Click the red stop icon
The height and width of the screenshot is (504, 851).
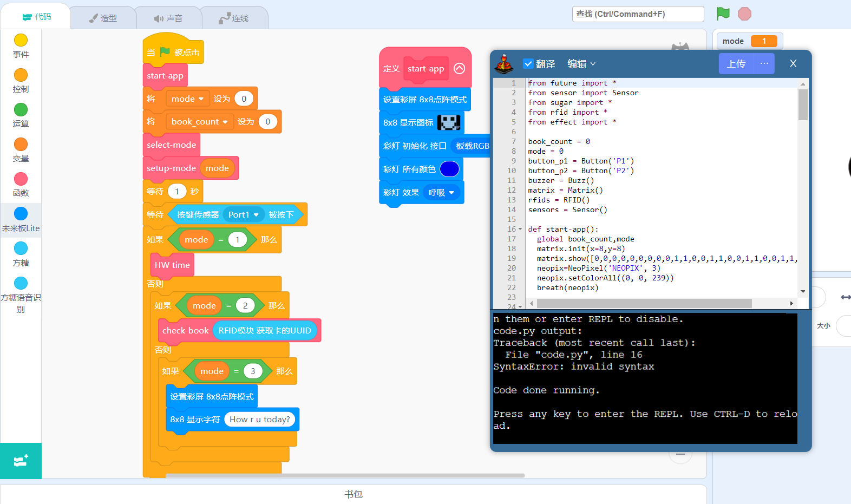point(744,14)
